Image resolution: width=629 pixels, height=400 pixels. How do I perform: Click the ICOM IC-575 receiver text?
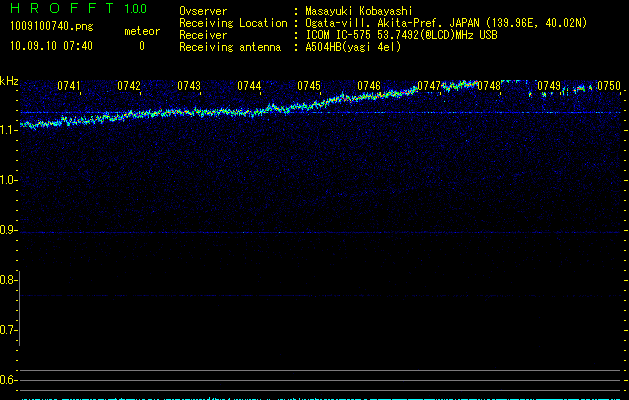coord(401,35)
